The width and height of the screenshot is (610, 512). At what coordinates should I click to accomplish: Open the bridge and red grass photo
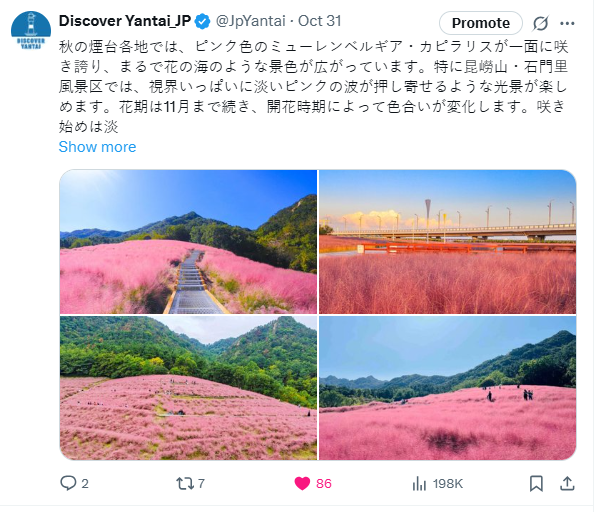tap(447, 242)
